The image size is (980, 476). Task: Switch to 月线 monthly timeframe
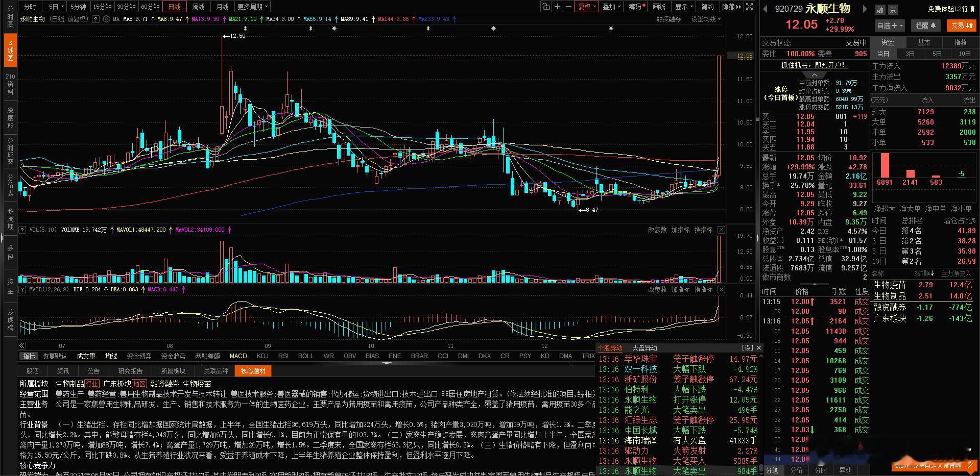tap(223, 7)
